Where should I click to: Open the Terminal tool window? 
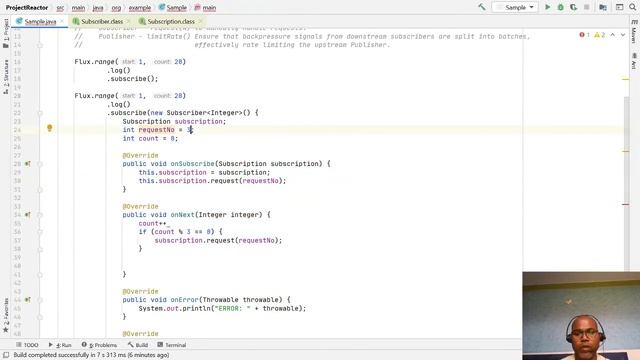(171, 345)
